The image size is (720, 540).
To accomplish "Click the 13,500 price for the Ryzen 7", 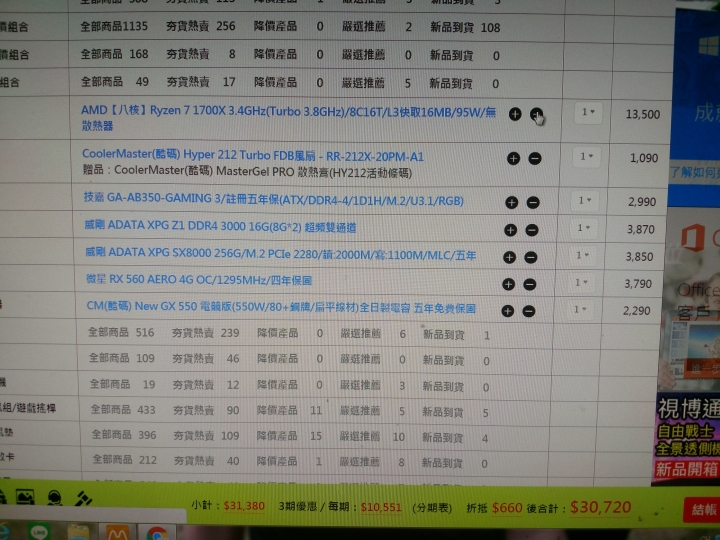I will [643, 114].
